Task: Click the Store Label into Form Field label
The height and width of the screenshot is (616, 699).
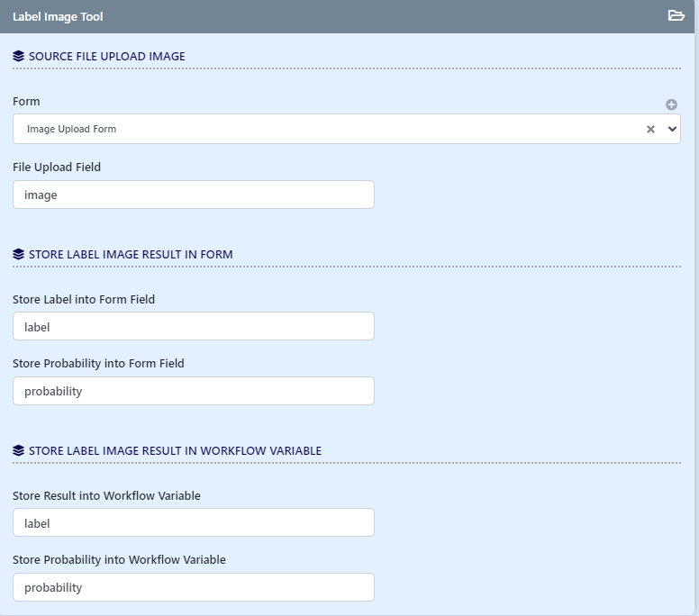Action: click(84, 299)
